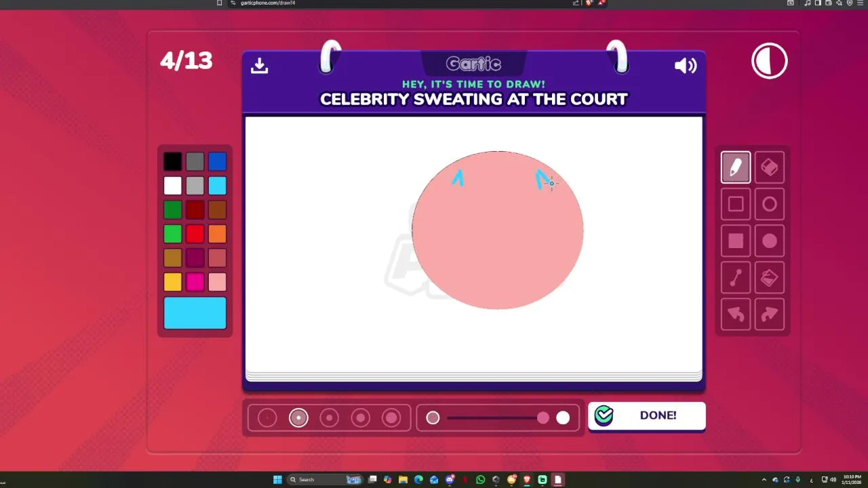Open the taskbar clock and date
The height and width of the screenshot is (488, 868).
(x=852, y=480)
